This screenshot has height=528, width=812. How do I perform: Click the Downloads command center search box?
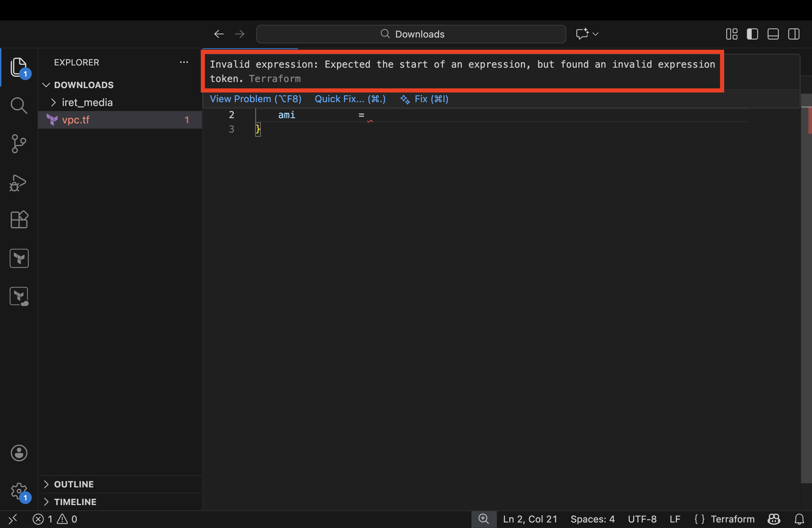[x=411, y=34]
